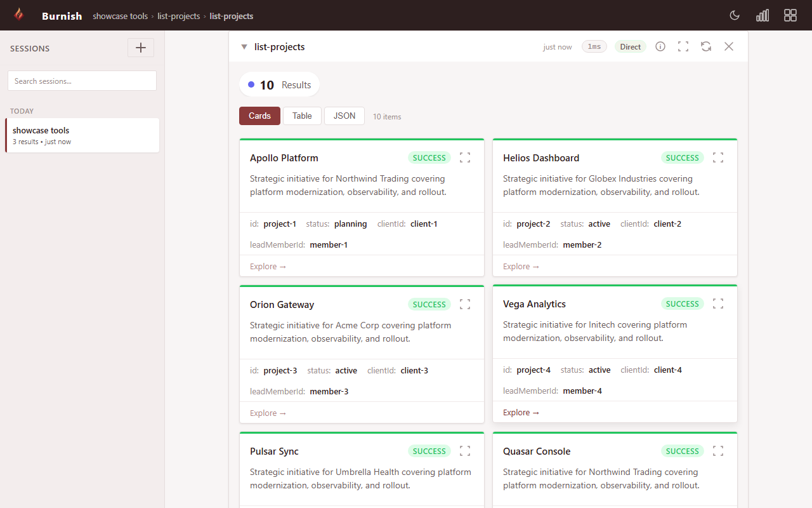Click SUCCESS badge on Apollo Platform

coord(429,157)
